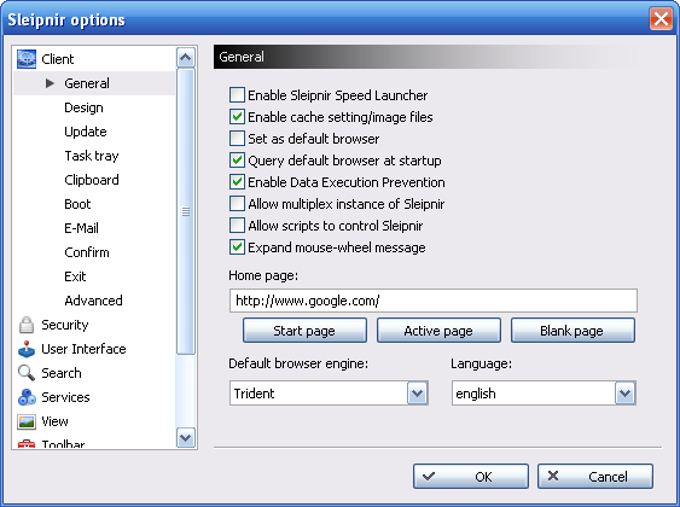Open the Default browser engine dropdown

click(417, 393)
